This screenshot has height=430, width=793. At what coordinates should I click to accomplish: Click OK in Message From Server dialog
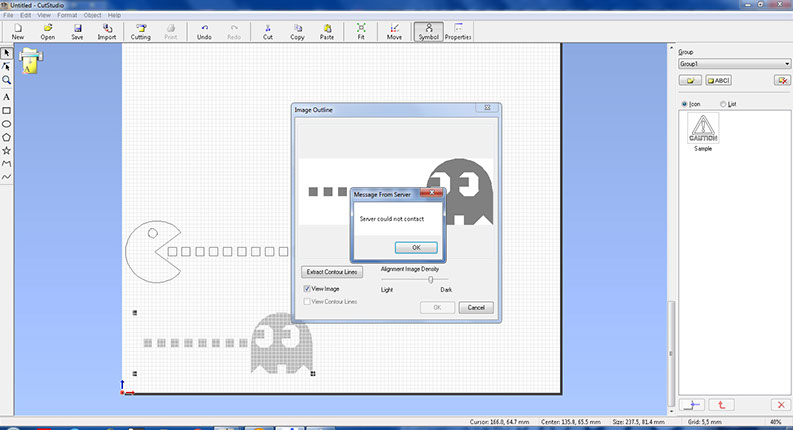point(416,247)
